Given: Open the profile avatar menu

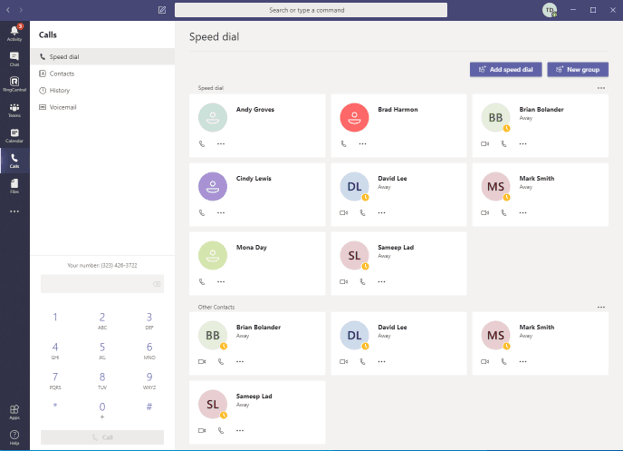Looking at the screenshot, I should 549,10.
